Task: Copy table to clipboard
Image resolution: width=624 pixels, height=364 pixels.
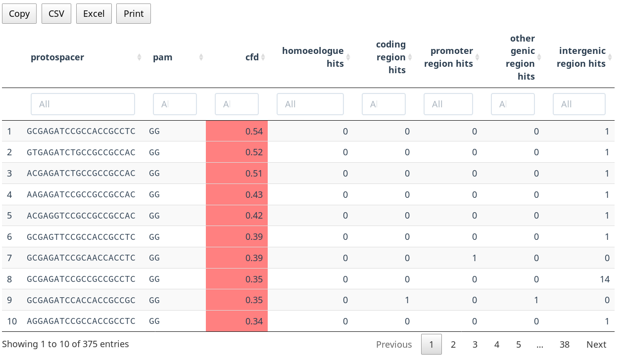Action: (19, 14)
